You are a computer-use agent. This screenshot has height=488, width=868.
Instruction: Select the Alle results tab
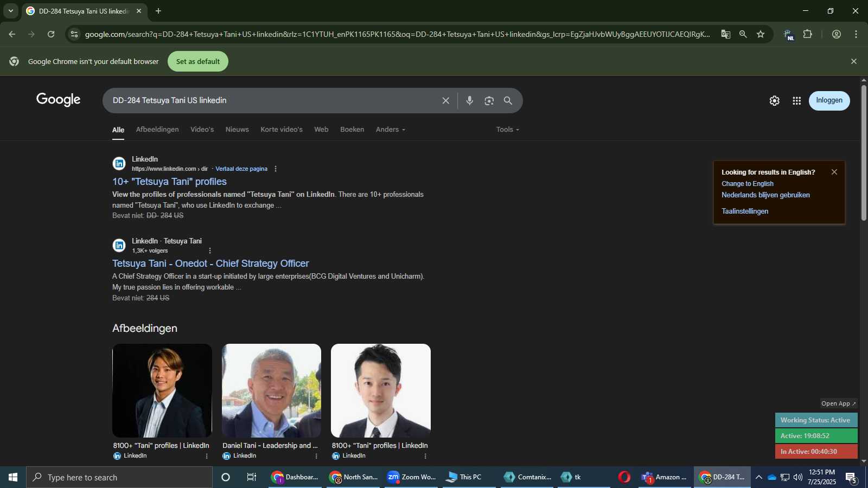point(118,130)
